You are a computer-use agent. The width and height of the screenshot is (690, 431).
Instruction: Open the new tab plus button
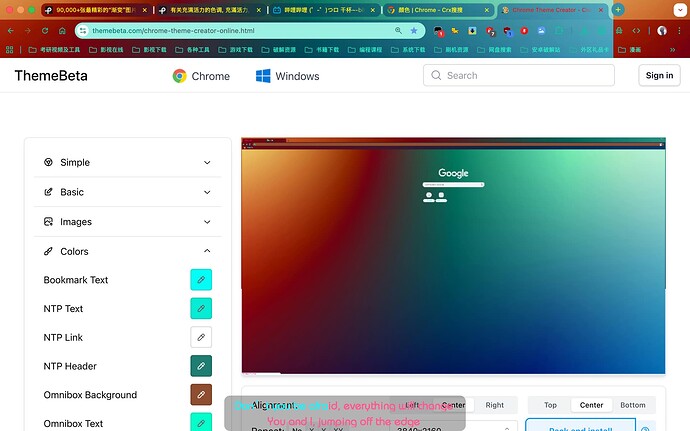click(x=618, y=10)
